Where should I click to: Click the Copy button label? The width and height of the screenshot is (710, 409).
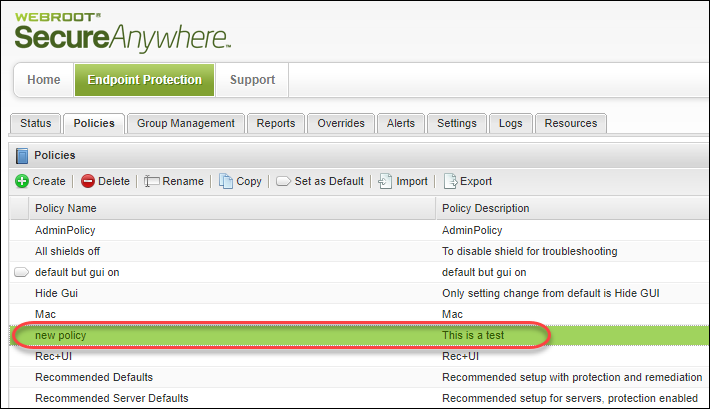pyautogui.click(x=249, y=181)
